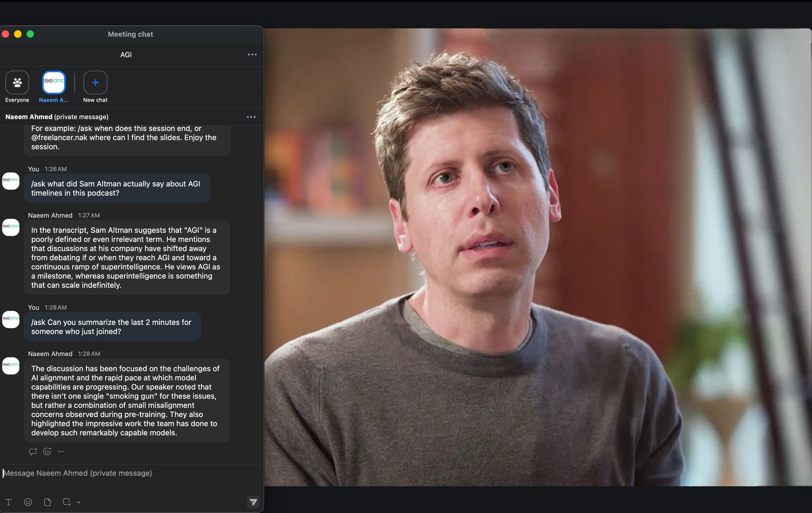Viewport: 812px width, 513px height.
Task: Click the Naeem Ahmed name at 1:28 AM
Action: pos(50,354)
